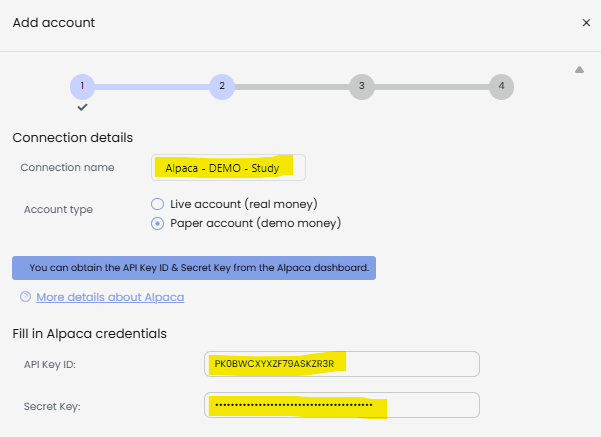Click the blue API Key info banner

[x=194, y=268]
